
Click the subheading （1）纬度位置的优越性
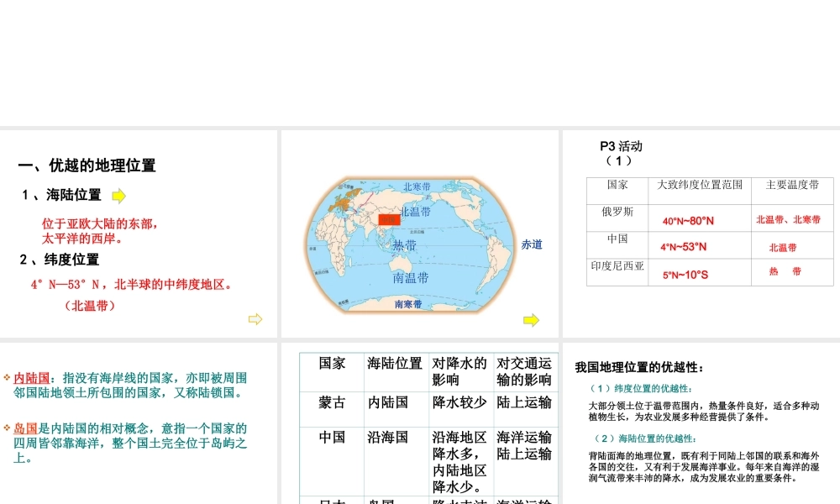(641, 388)
